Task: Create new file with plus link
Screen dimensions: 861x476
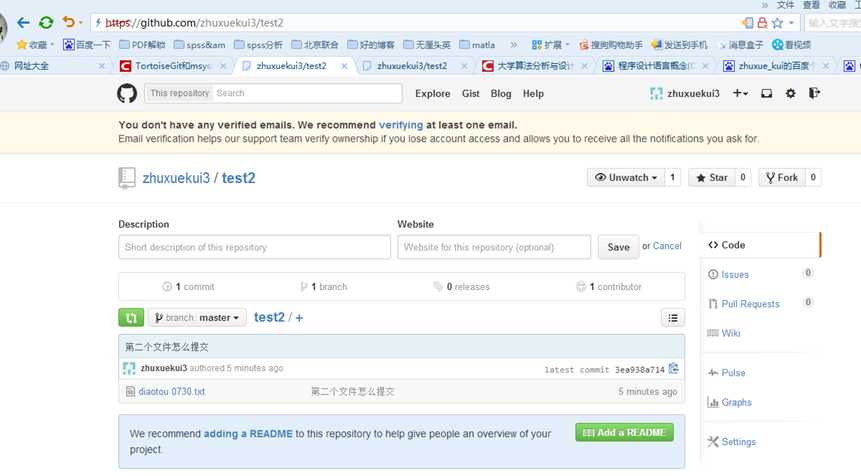Action: click(299, 318)
